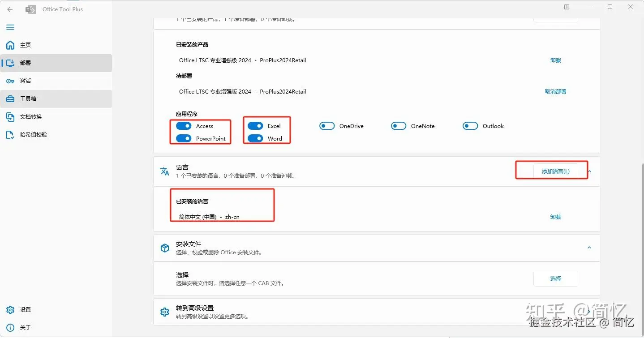Open the hamburger navigation menu
Screen dimensions: 644x338
point(10,27)
